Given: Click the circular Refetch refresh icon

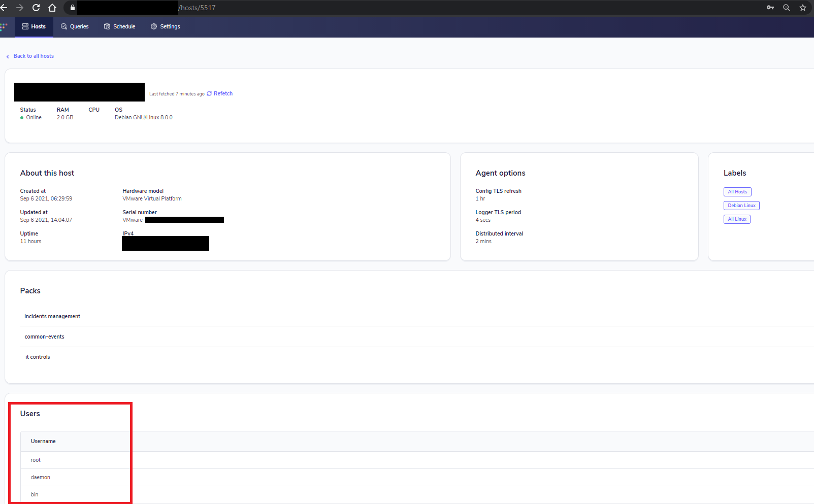Looking at the screenshot, I should [x=209, y=93].
